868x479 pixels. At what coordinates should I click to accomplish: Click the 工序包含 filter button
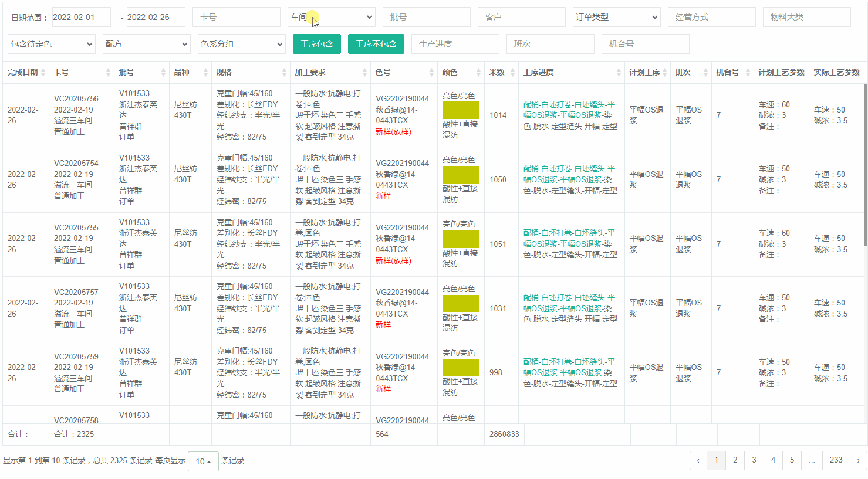coord(316,43)
